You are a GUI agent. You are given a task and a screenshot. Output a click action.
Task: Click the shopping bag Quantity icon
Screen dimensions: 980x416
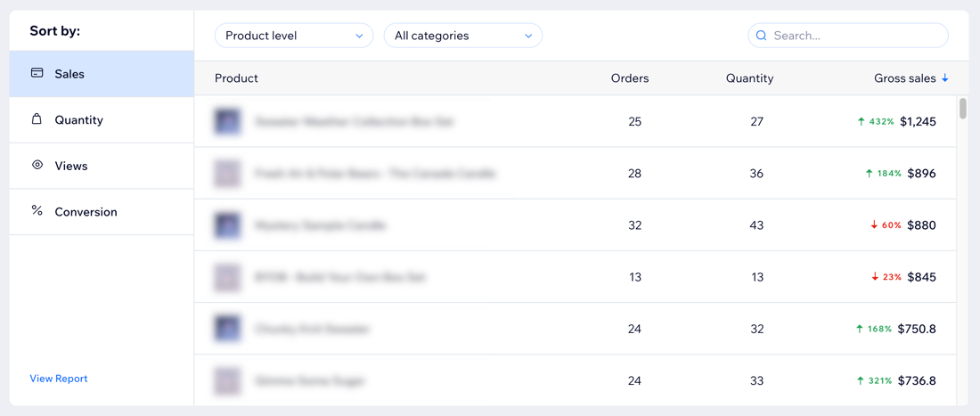point(37,118)
